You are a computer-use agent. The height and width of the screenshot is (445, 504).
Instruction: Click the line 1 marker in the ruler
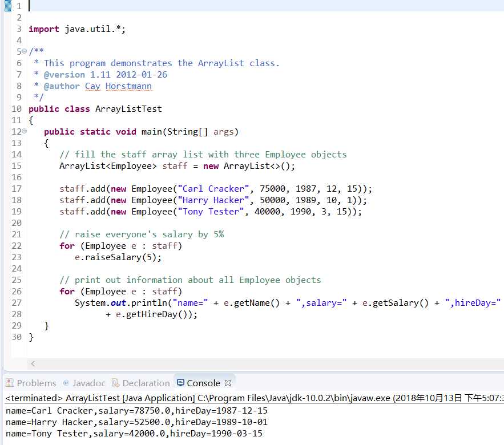point(8,6)
